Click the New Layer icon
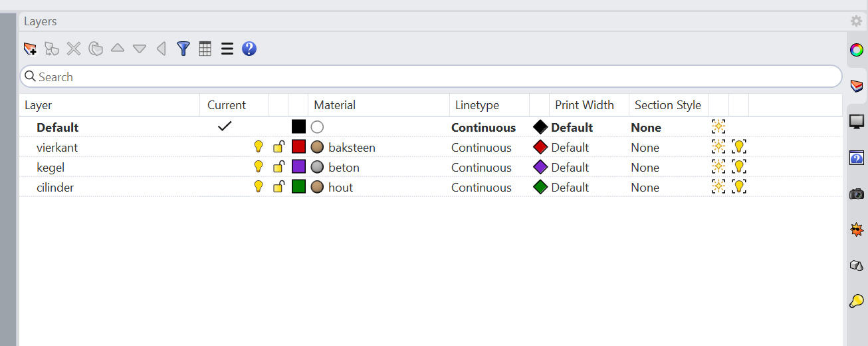This screenshot has height=346, width=868. point(30,49)
